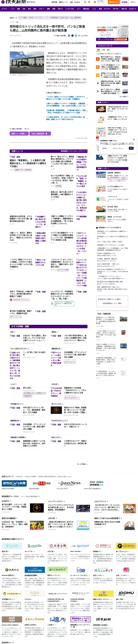
Task: Open the English edition link in header
Action: pos(77,2)
